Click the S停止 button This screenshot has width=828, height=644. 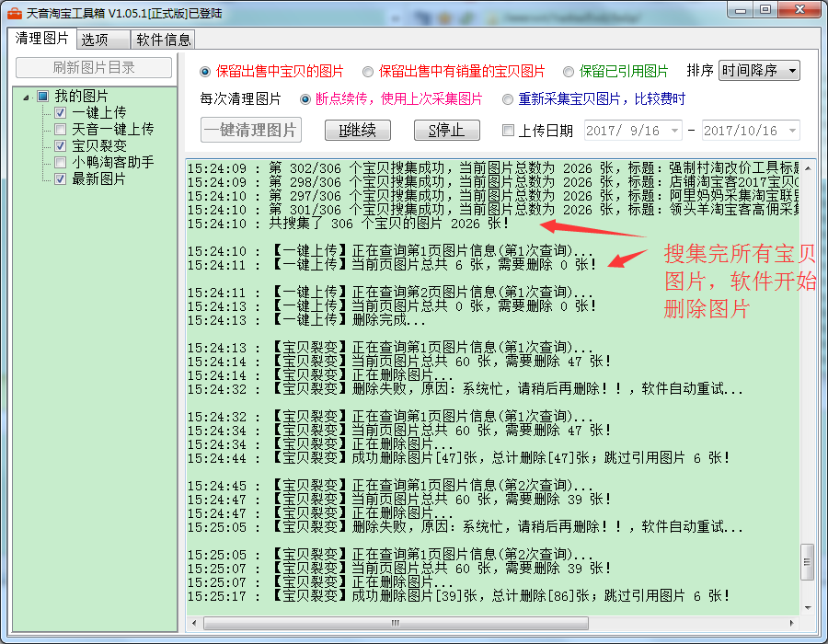pos(446,131)
